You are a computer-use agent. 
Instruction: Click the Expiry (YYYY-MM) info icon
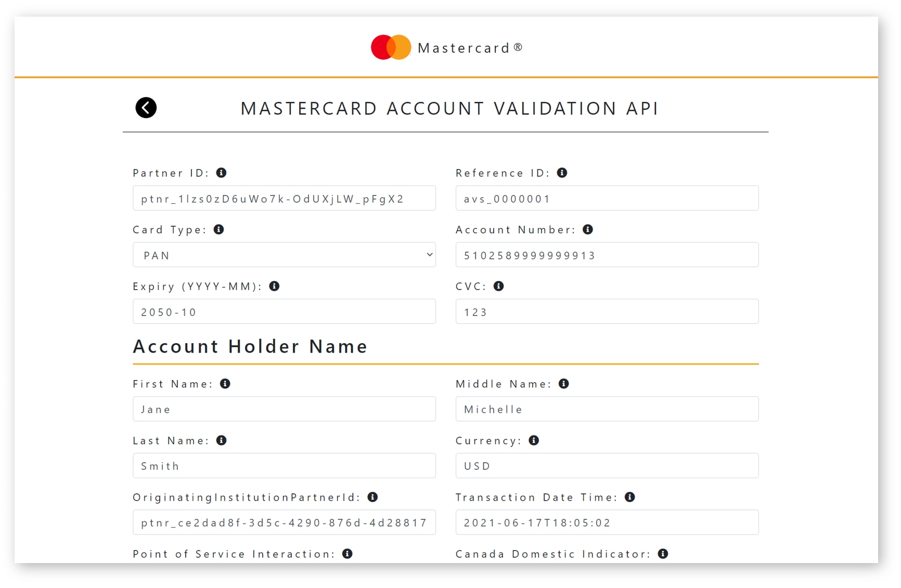click(x=274, y=286)
